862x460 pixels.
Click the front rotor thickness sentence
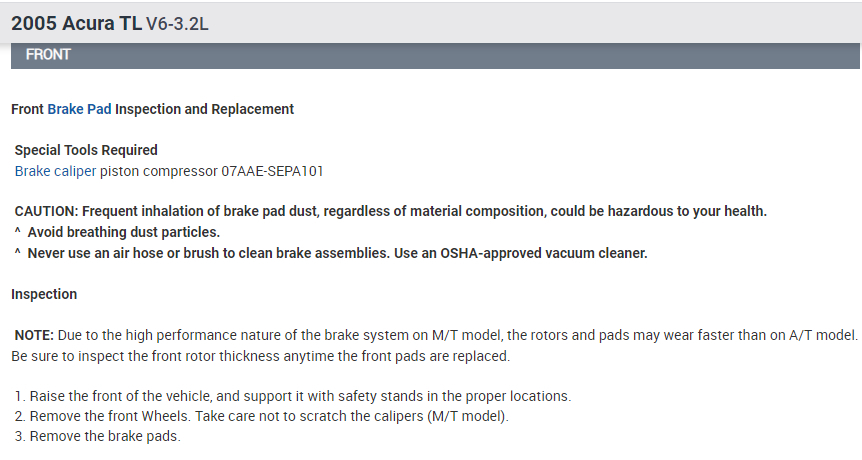(x=260, y=356)
